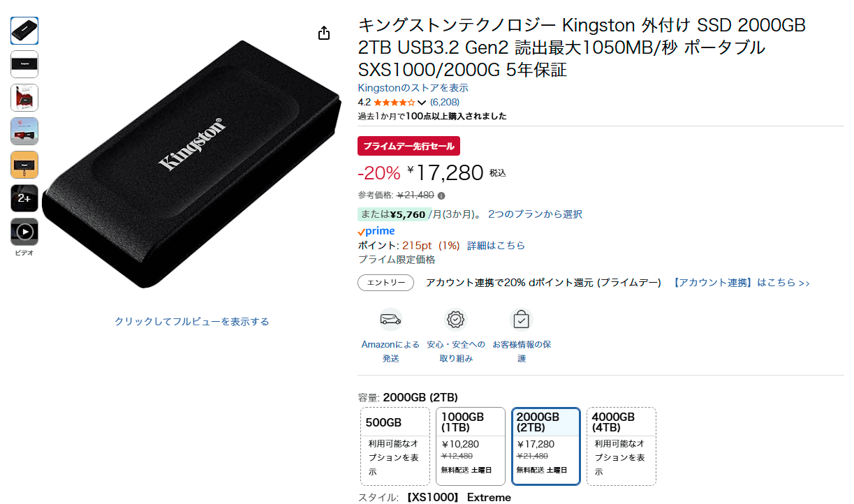Image resolution: width=854 pixels, height=504 pixels.
Task: Play the product video thumbnail
Action: tap(24, 232)
